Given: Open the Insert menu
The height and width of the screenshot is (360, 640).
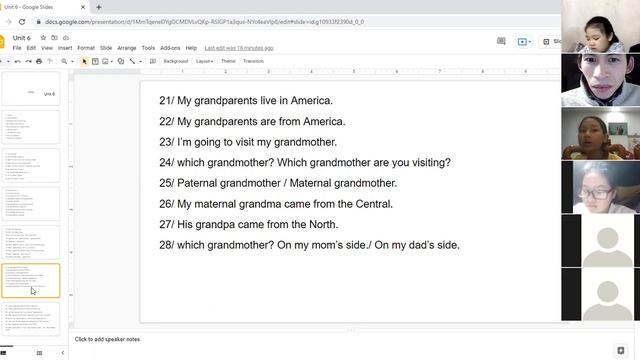Looking at the screenshot, I should pos(65,48).
